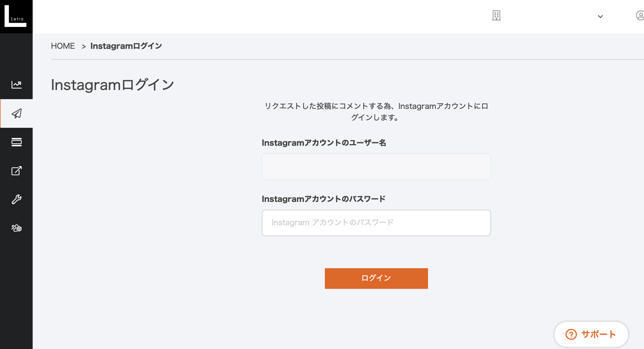The height and width of the screenshot is (349, 644).
Task: Navigate to HOME breadcrumb link
Action: click(x=62, y=46)
